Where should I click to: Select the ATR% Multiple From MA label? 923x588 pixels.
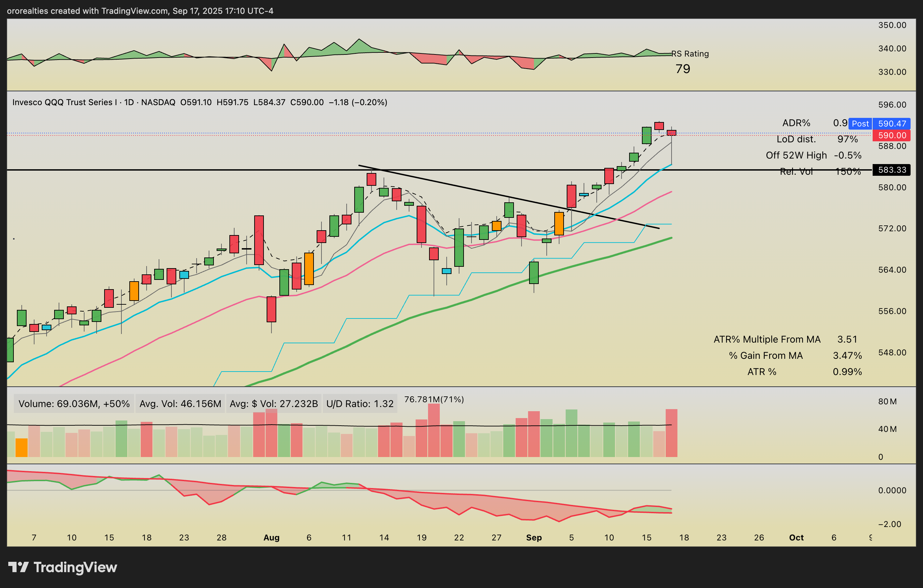767,339
